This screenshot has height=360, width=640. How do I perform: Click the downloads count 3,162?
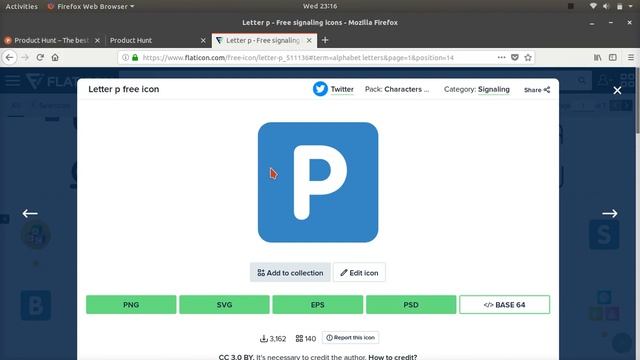(x=273, y=338)
